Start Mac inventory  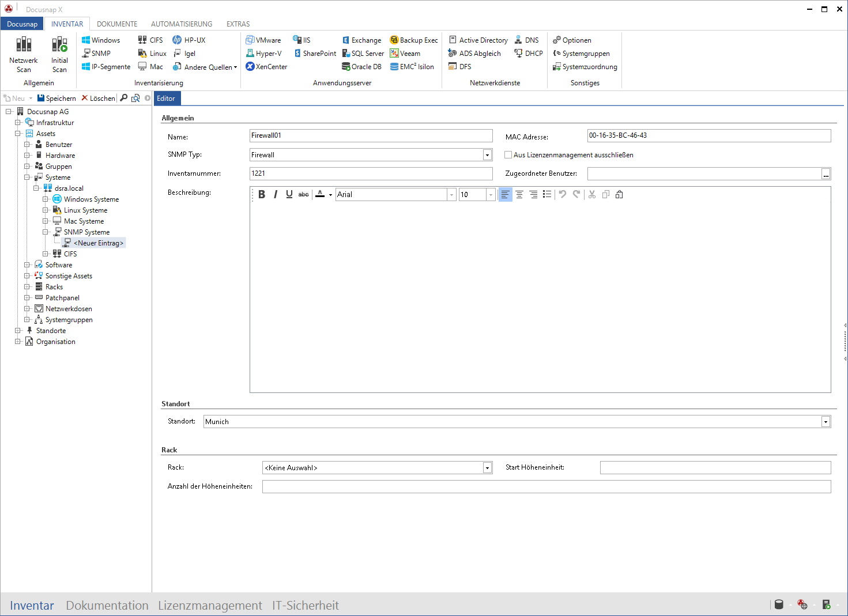[x=150, y=67]
